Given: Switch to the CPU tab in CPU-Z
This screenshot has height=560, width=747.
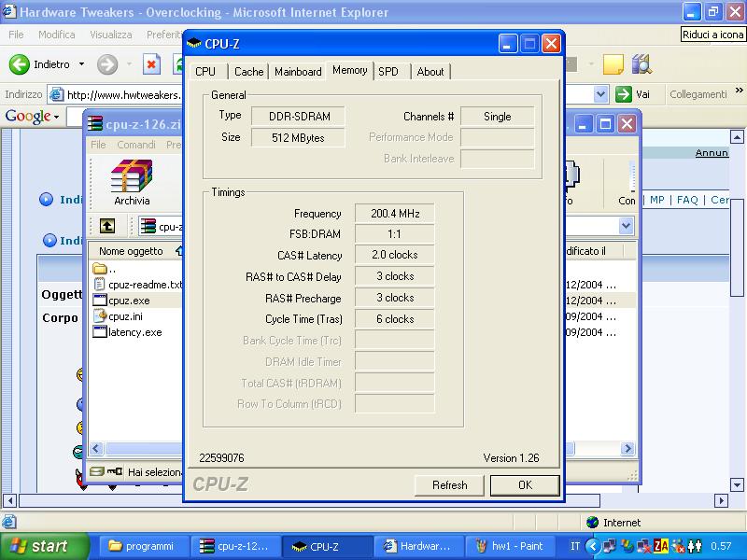Looking at the screenshot, I should [x=205, y=72].
